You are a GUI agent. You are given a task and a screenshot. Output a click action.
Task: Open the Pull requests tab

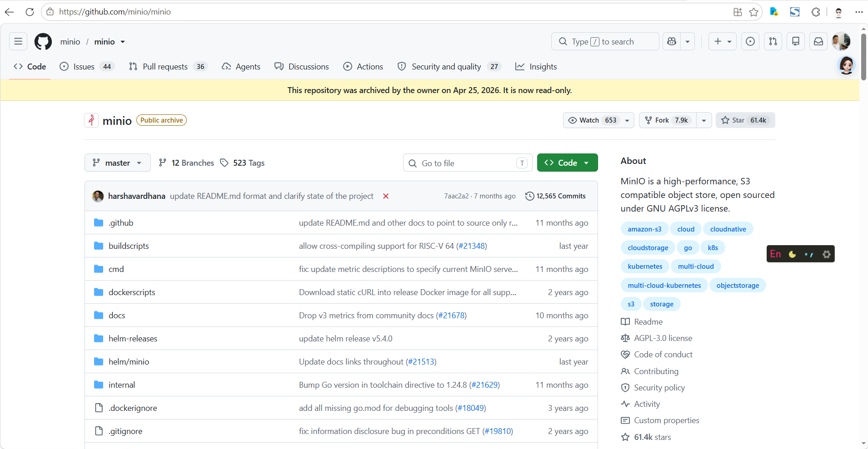coord(168,67)
